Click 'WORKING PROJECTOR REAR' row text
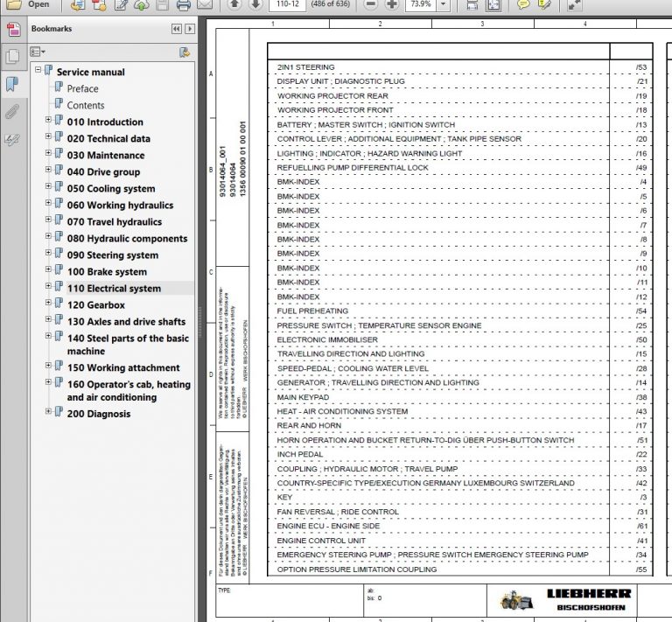Screen dimensions: 672x622 332,96
